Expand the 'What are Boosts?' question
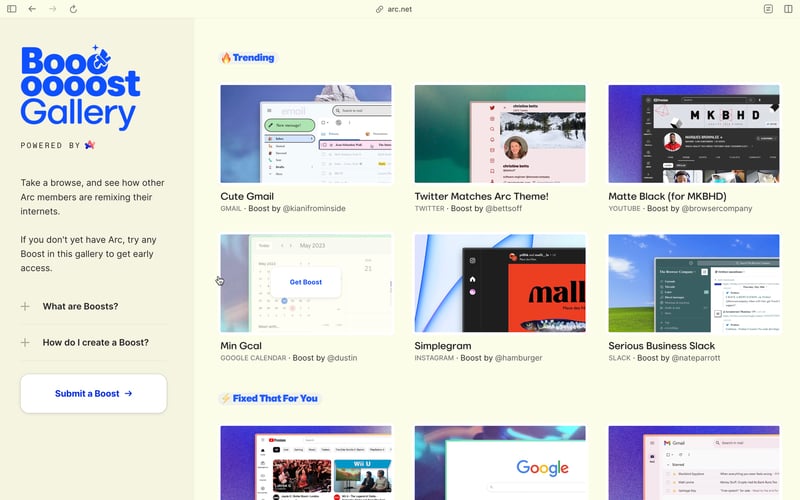The image size is (800, 500). pyautogui.click(x=80, y=306)
